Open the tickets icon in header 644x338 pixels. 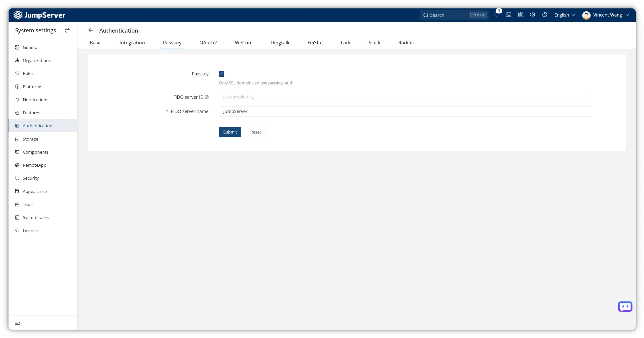point(521,15)
